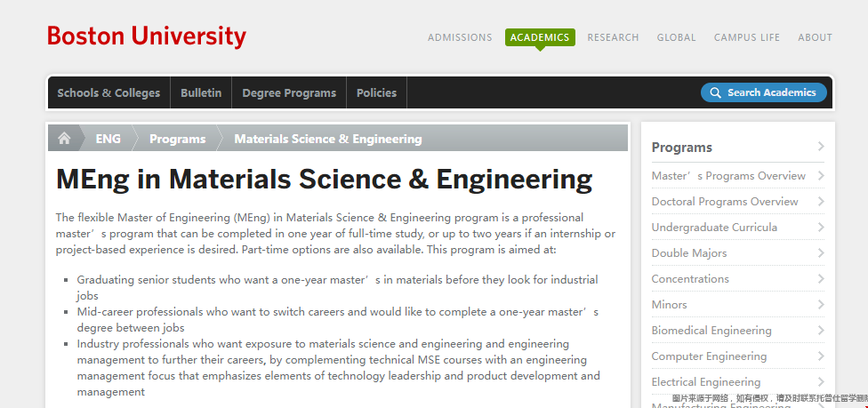Open the Programs sidebar heading

681,148
